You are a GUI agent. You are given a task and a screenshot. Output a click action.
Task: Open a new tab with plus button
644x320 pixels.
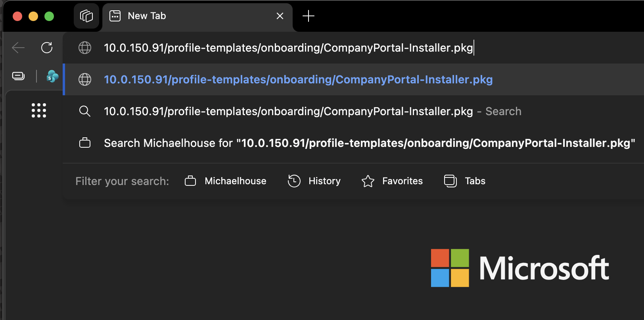pos(308,16)
